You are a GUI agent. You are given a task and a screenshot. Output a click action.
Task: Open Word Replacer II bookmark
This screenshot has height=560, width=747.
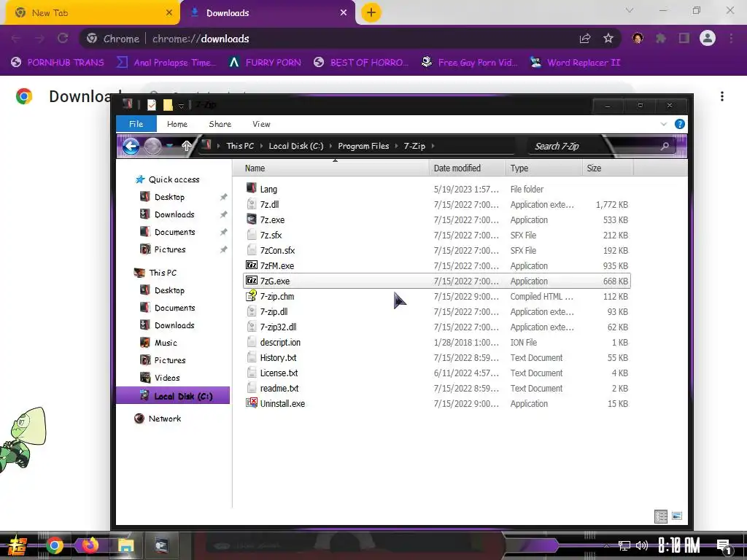tap(575, 63)
